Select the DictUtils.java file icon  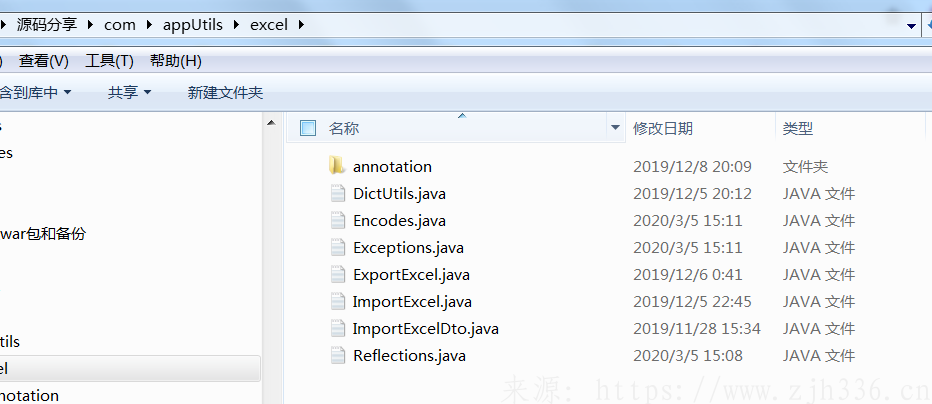point(338,194)
